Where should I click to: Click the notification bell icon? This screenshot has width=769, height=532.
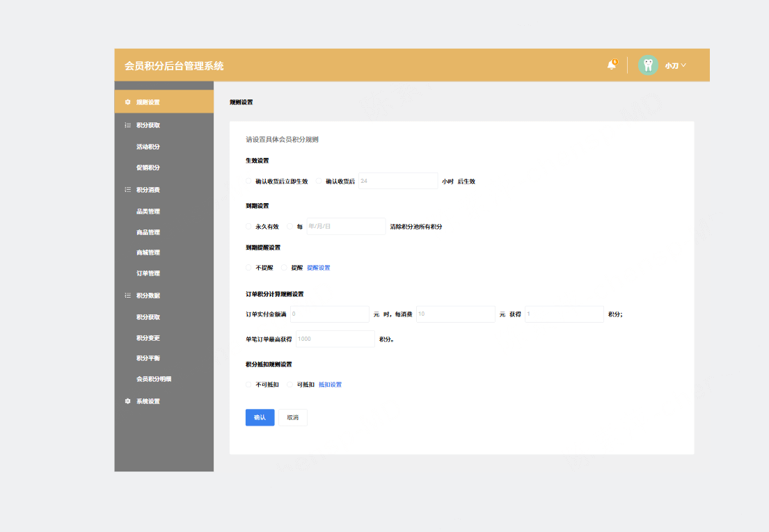611,65
